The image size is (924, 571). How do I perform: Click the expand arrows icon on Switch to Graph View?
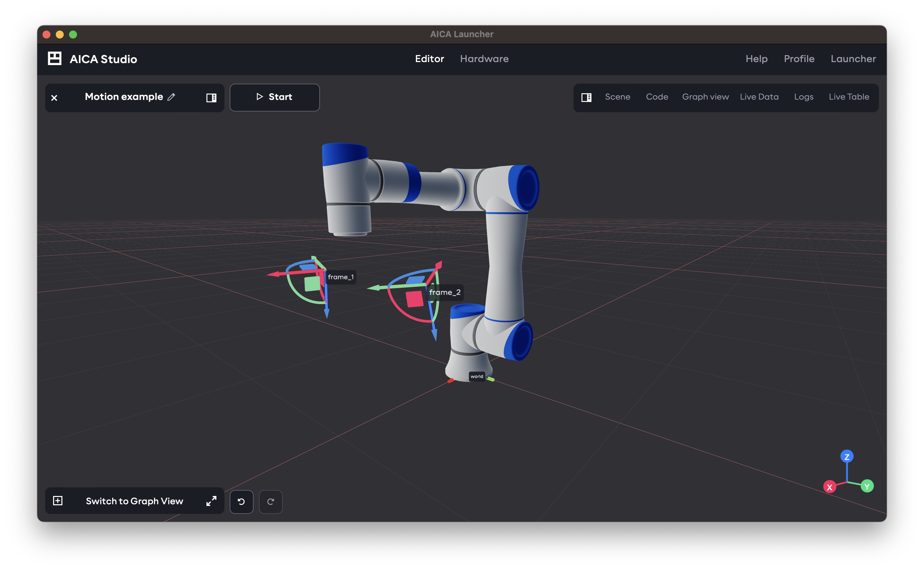[211, 501]
